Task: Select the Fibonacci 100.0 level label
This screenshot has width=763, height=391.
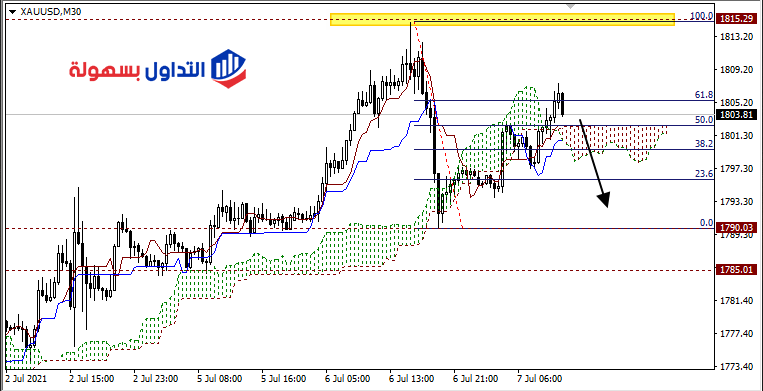Action: click(702, 16)
